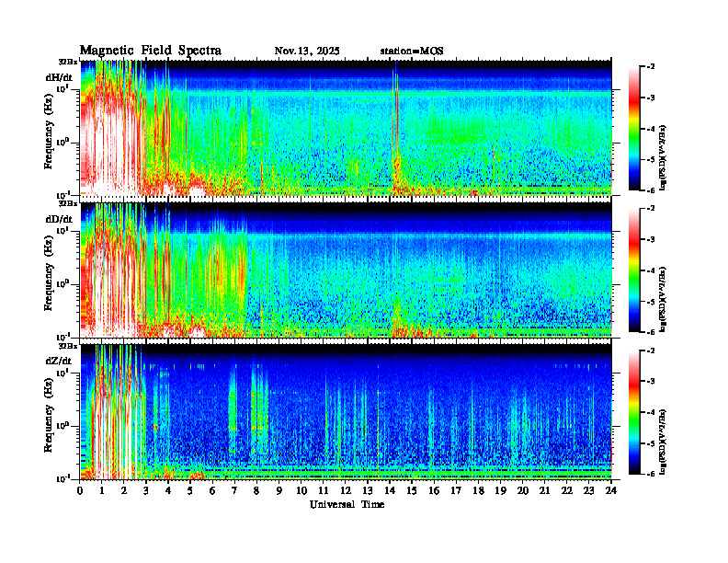Click the "12" tick on the time axis

coord(346,491)
